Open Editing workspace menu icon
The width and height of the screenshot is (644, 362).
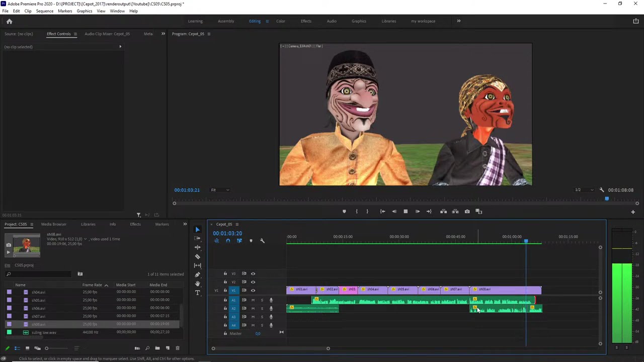[x=267, y=21]
